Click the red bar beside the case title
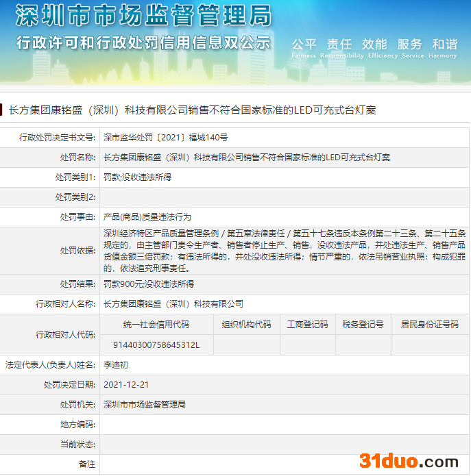The height and width of the screenshot is (476, 471). tap(2, 110)
